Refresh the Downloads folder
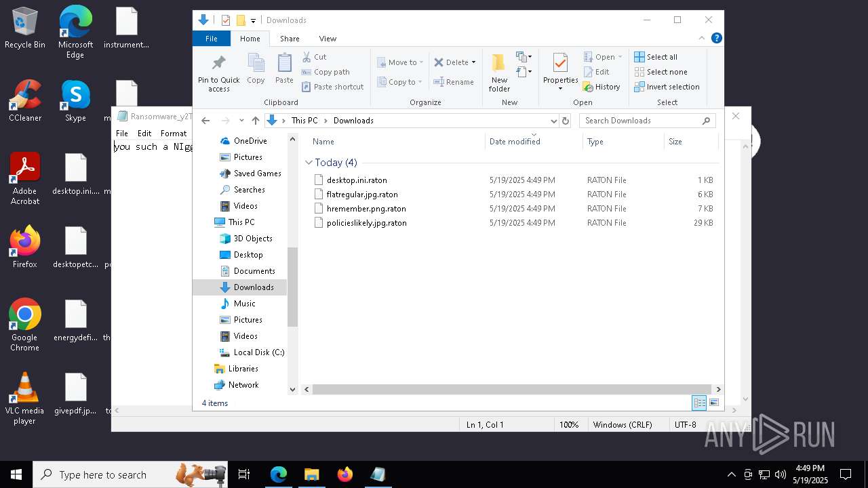The width and height of the screenshot is (868, 488). [x=566, y=121]
